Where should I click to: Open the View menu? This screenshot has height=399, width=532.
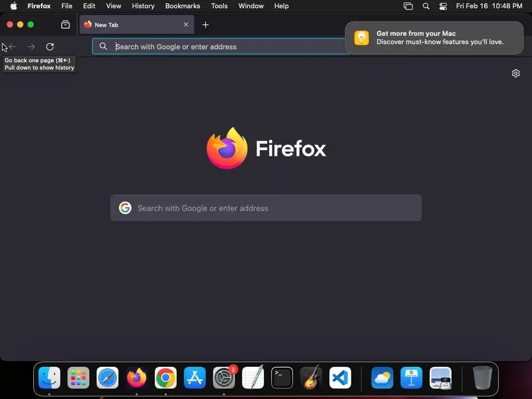[114, 6]
